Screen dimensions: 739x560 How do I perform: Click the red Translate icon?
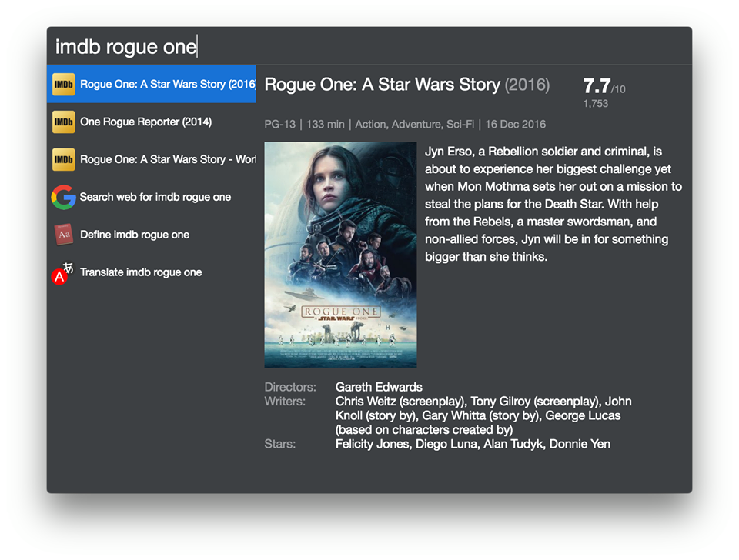point(63,272)
